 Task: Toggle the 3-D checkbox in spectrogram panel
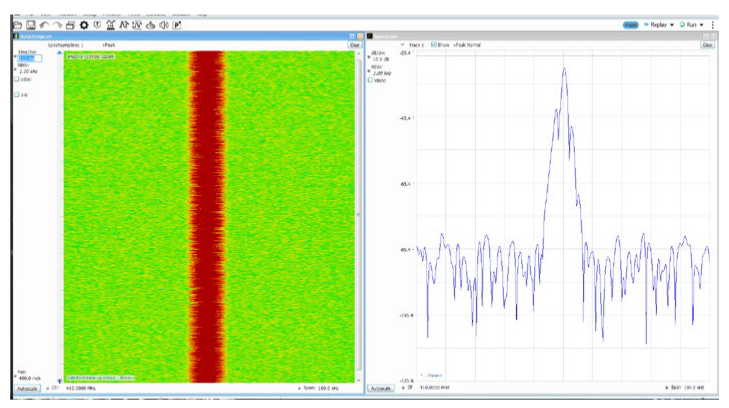tap(17, 95)
